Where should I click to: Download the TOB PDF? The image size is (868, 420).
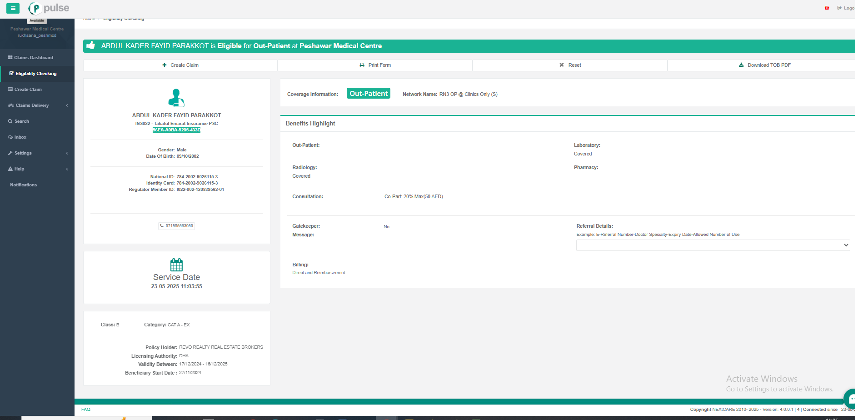[x=764, y=65]
